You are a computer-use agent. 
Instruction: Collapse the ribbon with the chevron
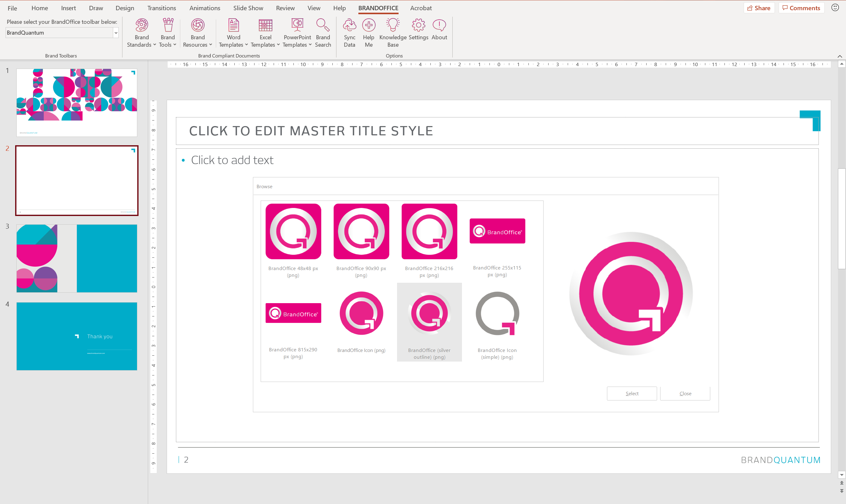840,56
